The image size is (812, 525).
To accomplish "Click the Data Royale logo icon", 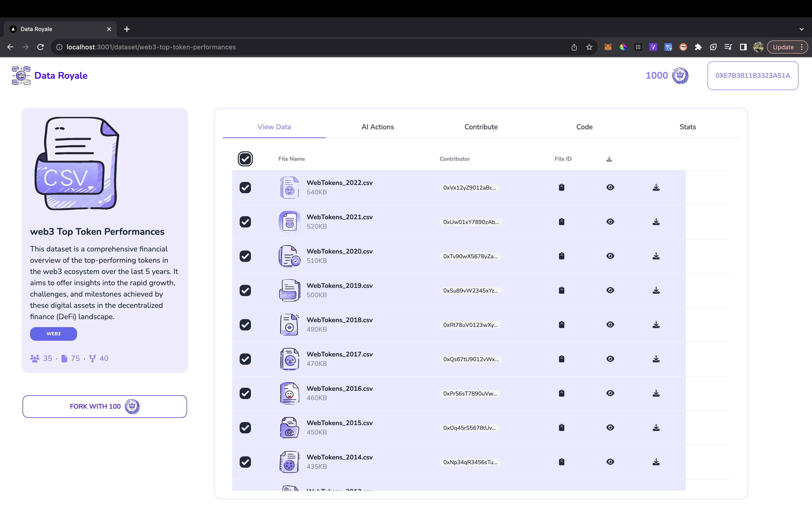I will (x=21, y=76).
